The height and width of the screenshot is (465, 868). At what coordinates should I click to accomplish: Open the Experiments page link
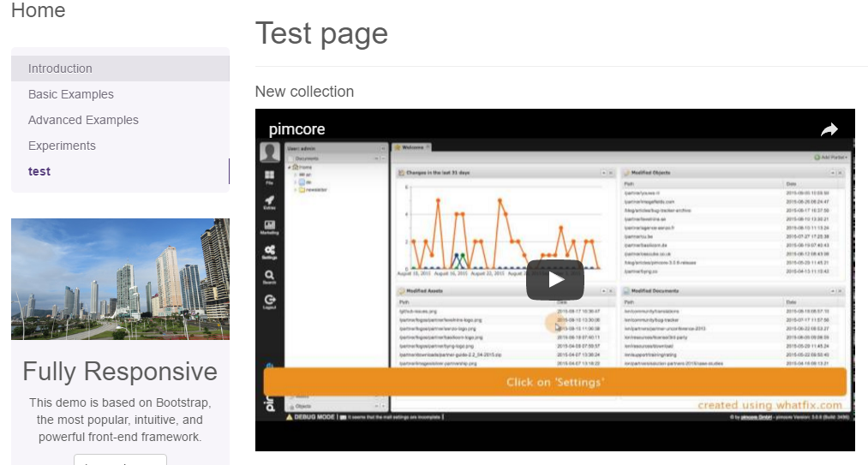point(62,146)
